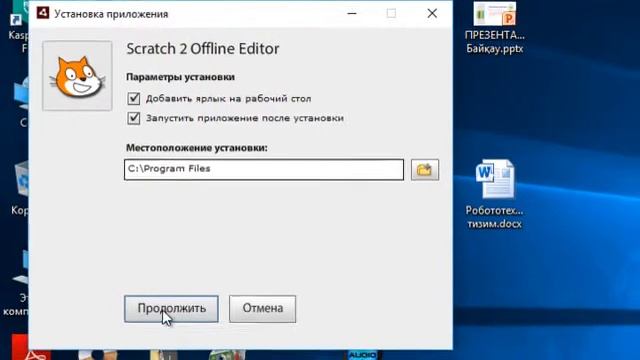Close the Установка приложения window
Viewport: 640px width, 360px height.
[x=432, y=13]
